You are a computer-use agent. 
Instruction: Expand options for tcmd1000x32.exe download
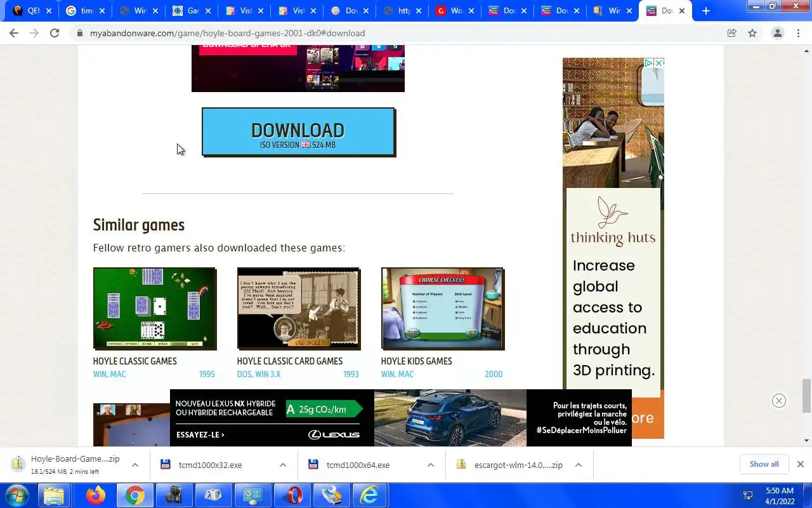tap(283, 465)
